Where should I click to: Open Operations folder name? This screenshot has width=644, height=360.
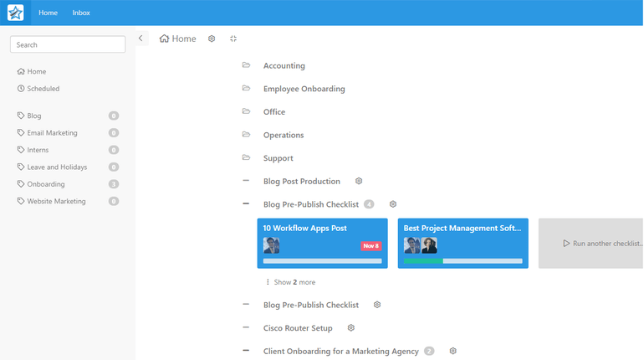(284, 135)
